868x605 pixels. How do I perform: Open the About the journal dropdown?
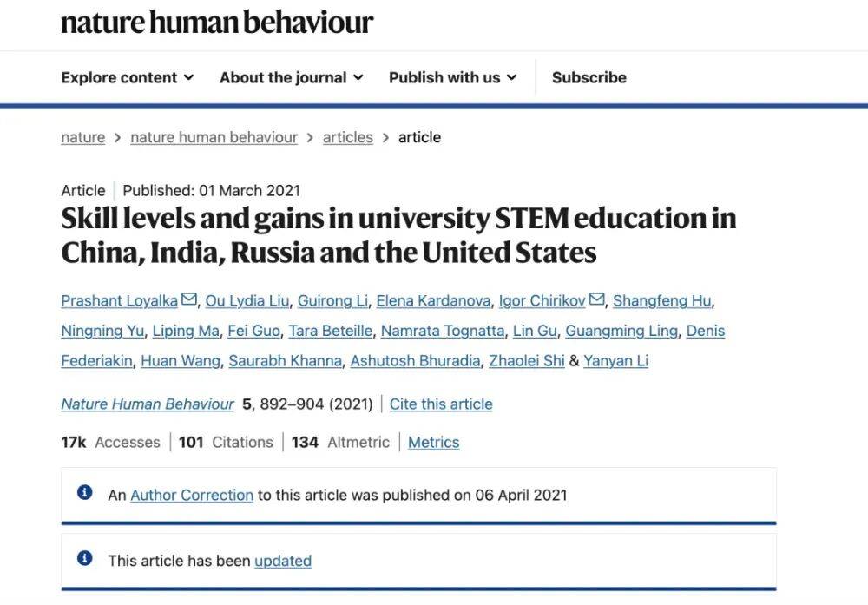pos(291,77)
